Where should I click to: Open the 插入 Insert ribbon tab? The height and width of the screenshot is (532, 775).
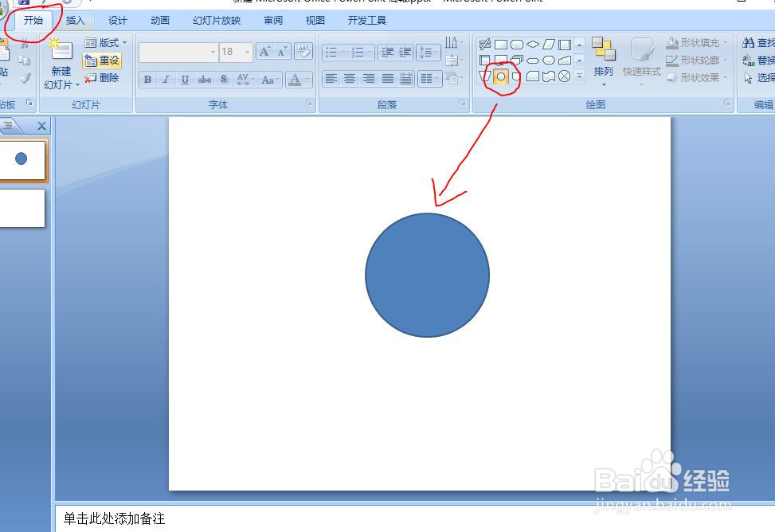point(75,20)
